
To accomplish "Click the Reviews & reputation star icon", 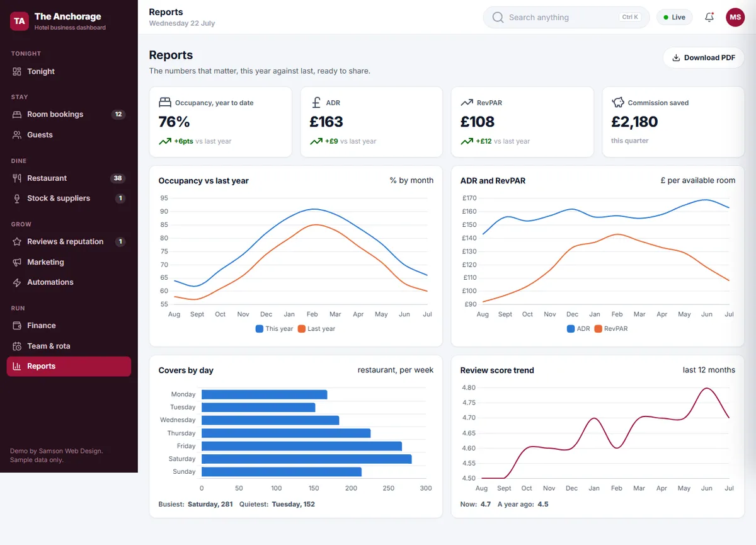I will [17, 242].
